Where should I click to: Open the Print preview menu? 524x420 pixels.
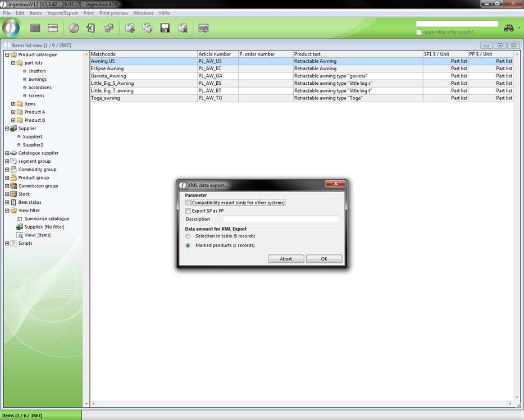[113, 13]
